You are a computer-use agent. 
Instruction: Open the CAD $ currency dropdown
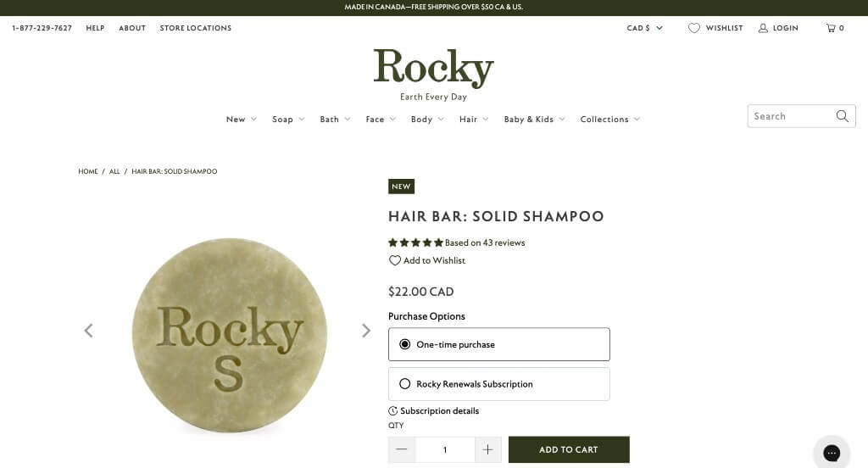click(x=644, y=28)
